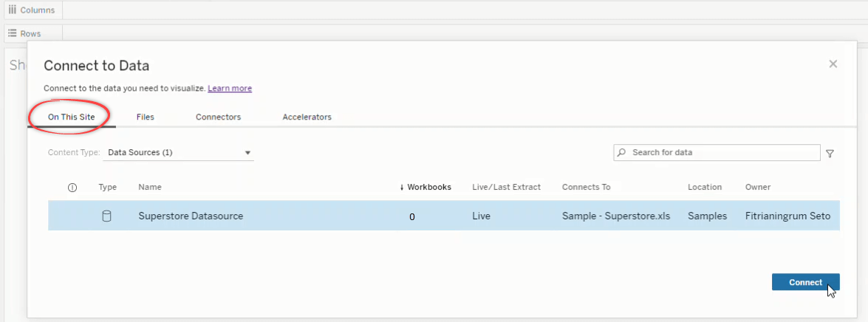Select the Superstore Datasource name
Image resolution: width=868 pixels, height=322 pixels.
[191, 216]
